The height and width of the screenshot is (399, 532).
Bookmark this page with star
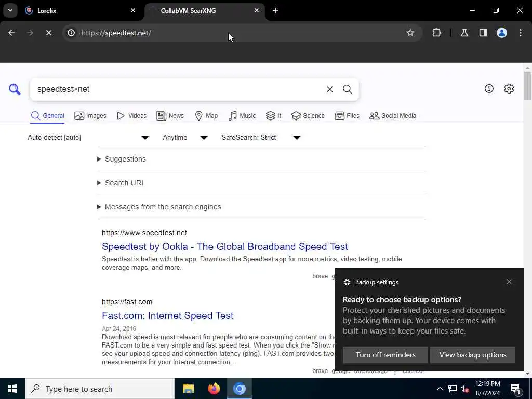coord(410,33)
